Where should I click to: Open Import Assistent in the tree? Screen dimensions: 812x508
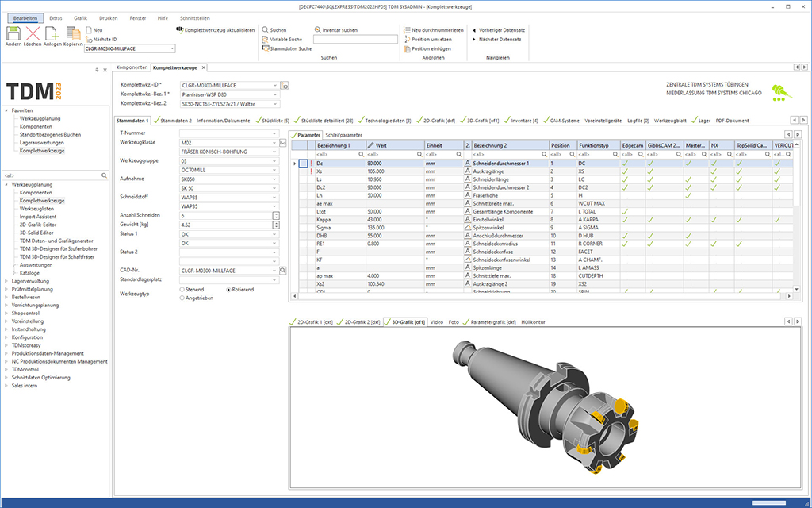tap(38, 217)
